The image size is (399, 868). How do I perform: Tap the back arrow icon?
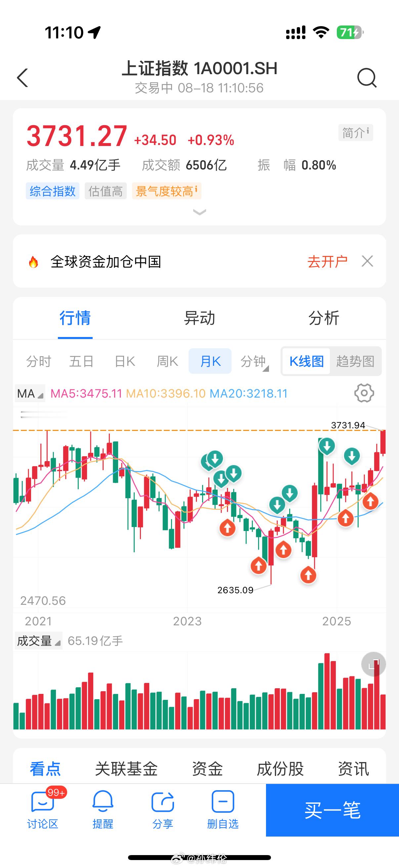[x=22, y=78]
